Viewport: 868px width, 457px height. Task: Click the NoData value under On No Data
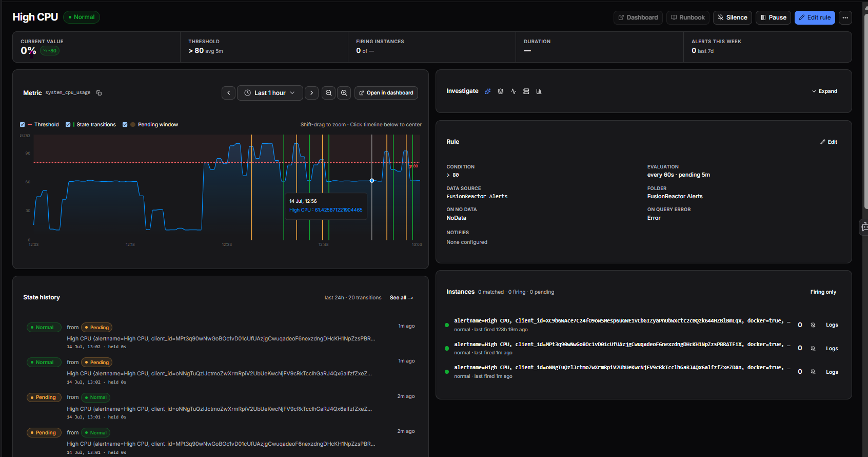tap(456, 218)
